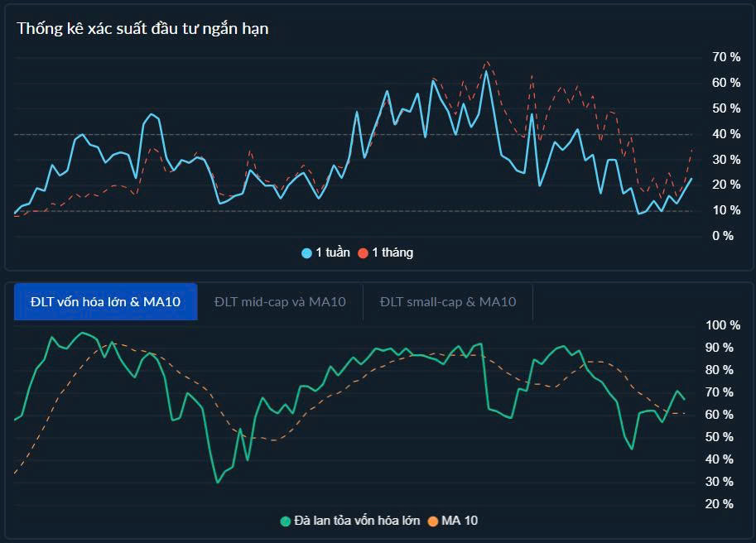Hide the 1 tháng series via its label
This screenshot has height=543, width=756.
pos(392,252)
